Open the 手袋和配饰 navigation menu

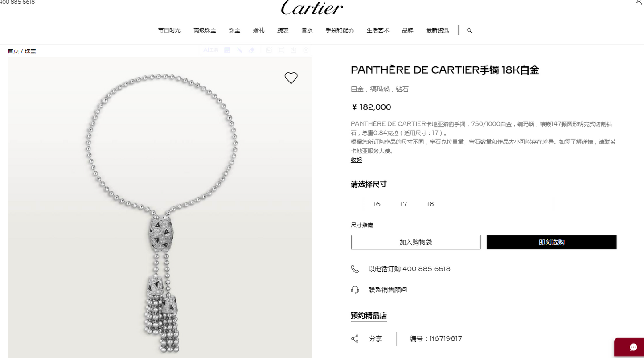point(340,30)
